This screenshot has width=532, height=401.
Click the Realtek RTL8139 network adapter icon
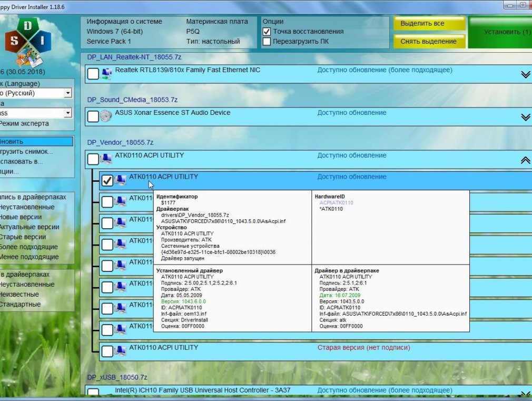point(106,74)
